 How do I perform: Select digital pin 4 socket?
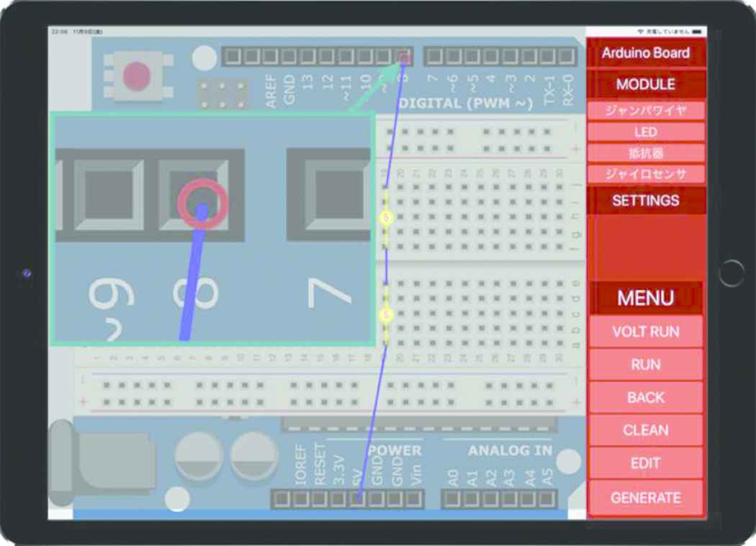coord(490,57)
